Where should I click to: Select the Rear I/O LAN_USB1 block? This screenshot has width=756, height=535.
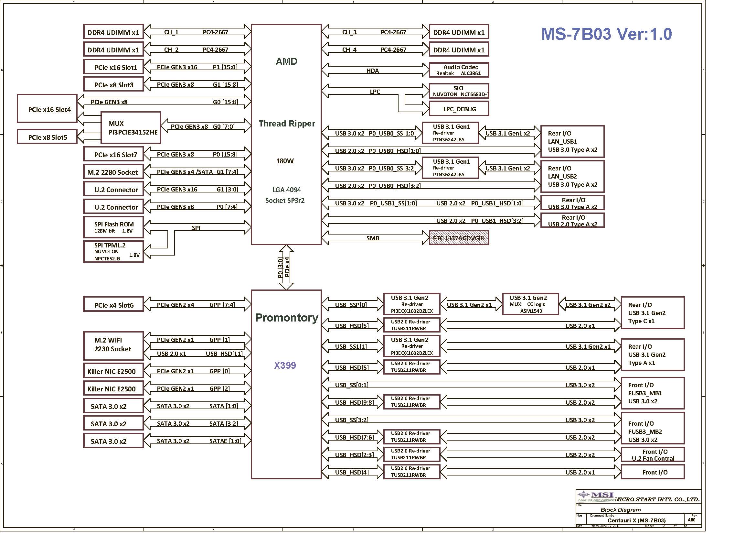click(x=572, y=142)
